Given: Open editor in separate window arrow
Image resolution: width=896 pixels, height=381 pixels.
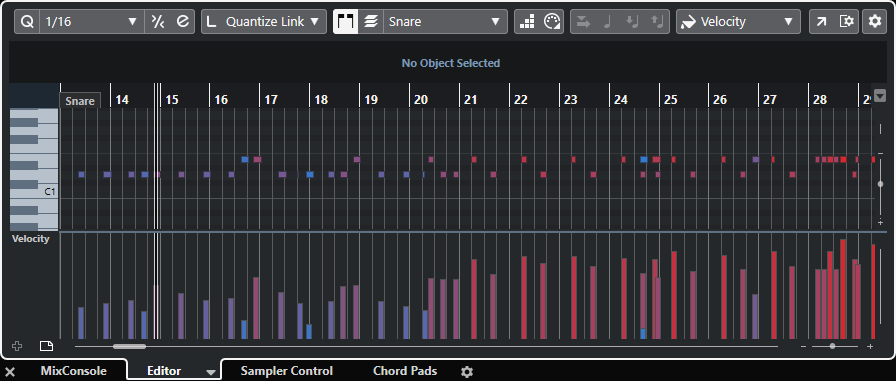Looking at the screenshot, I should pos(822,22).
